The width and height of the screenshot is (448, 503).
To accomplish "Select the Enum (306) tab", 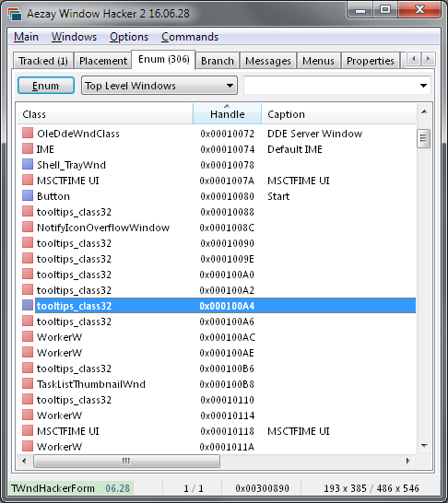I will click(x=164, y=59).
